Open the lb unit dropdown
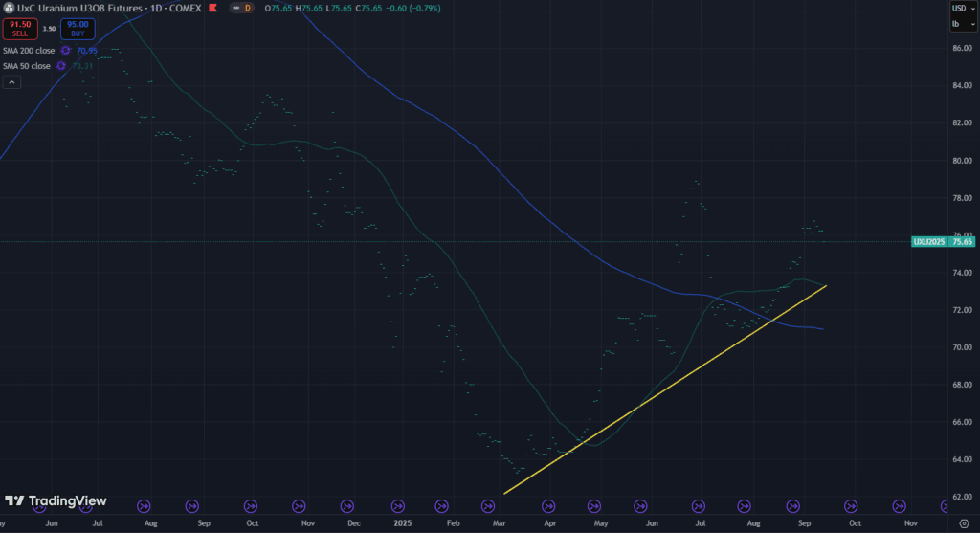This screenshot has width=980, height=533. click(x=960, y=24)
